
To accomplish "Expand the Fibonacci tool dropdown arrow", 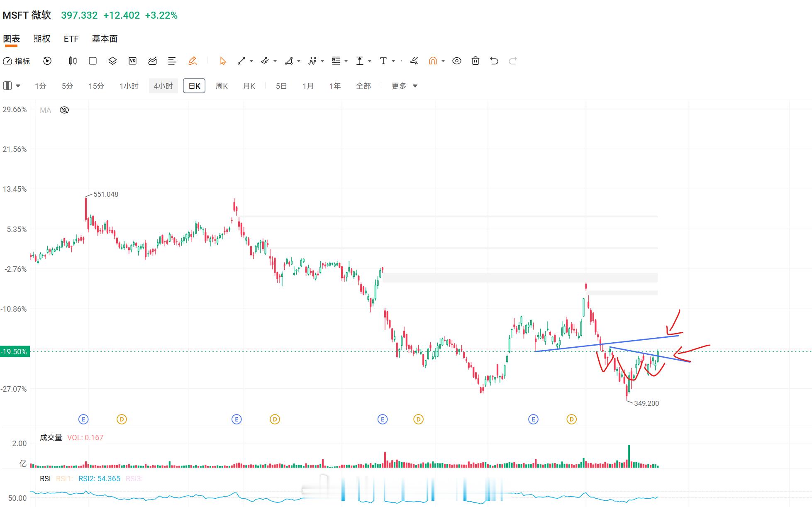I will pos(346,61).
